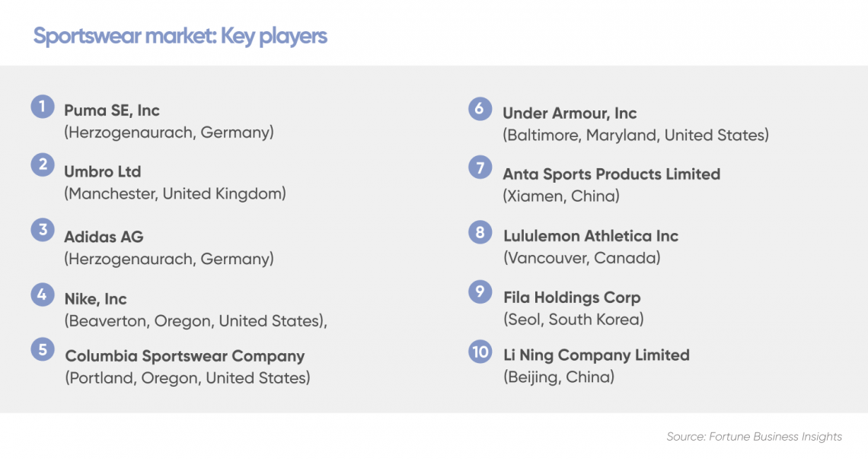Click the number 2 circle badge
Screen dimensions: 868x459
tap(43, 164)
